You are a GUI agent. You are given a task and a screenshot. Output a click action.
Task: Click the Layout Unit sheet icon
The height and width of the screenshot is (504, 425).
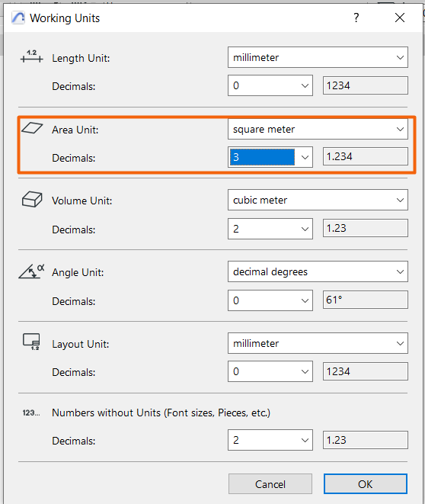(31, 342)
